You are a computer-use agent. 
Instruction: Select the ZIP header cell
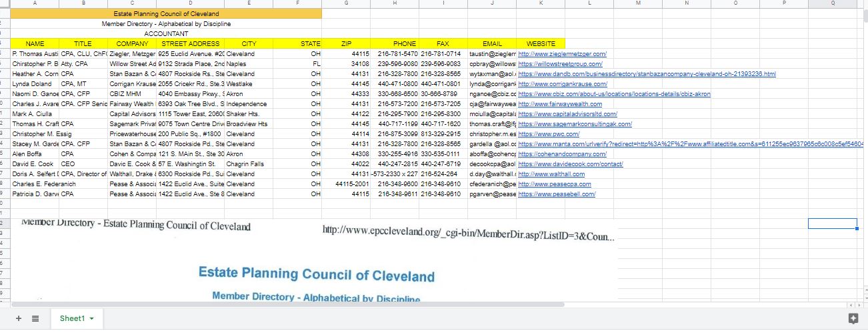(346, 43)
